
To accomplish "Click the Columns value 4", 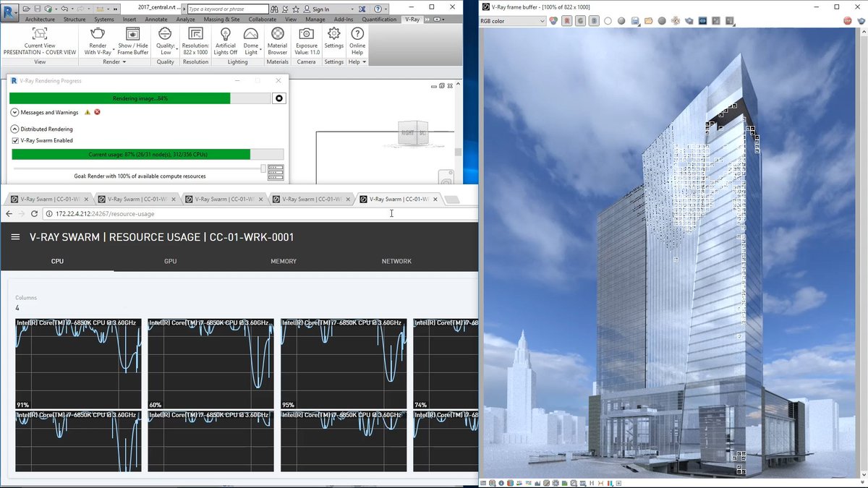I will [x=18, y=308].
